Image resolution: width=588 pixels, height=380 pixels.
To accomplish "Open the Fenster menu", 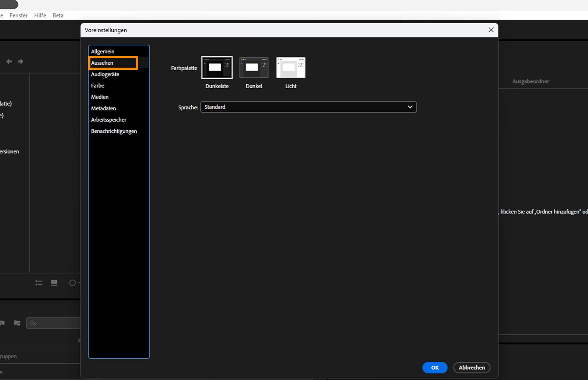I will (x=19, y=15).
